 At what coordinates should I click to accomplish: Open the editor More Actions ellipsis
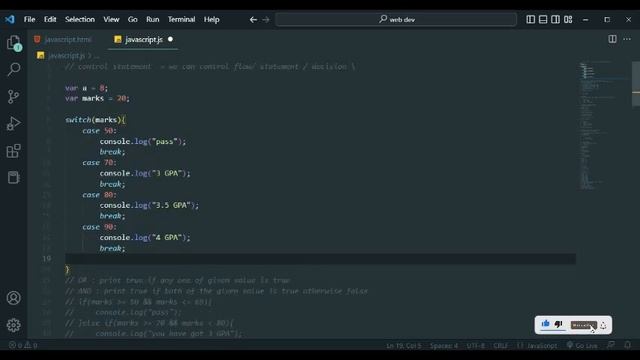click(x=627, y=39)
